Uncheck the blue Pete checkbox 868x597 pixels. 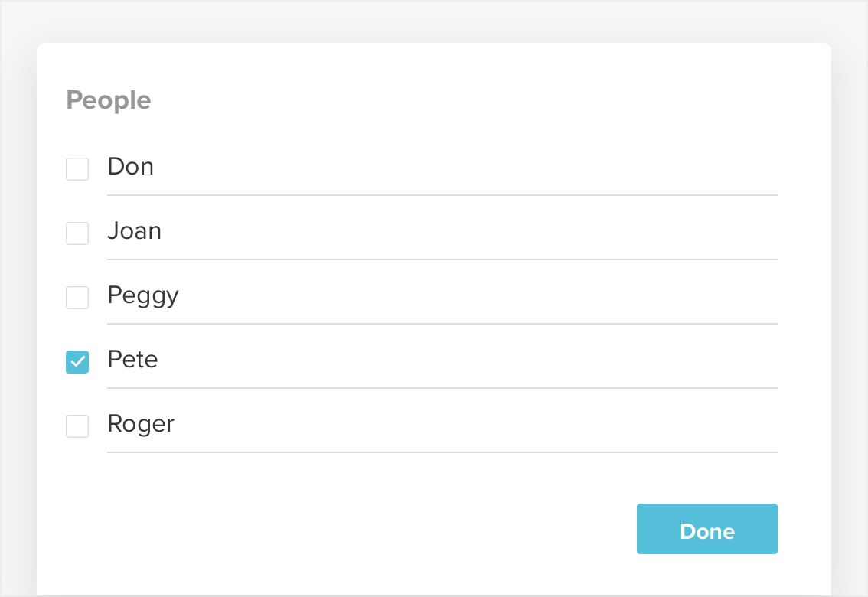tap(77, 362)
